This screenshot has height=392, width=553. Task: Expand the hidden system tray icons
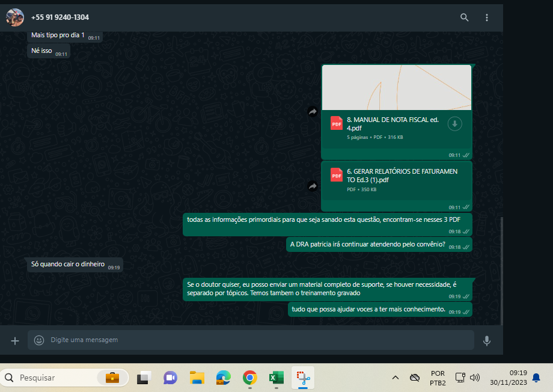[x=395, y=378]
